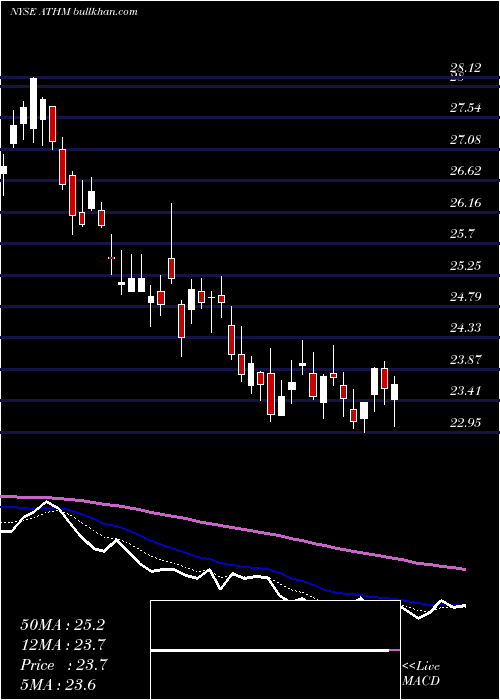Viewport: 500px width, 700px height.
Task: Click the pink 50MA line
Action: tap(232, 528)
